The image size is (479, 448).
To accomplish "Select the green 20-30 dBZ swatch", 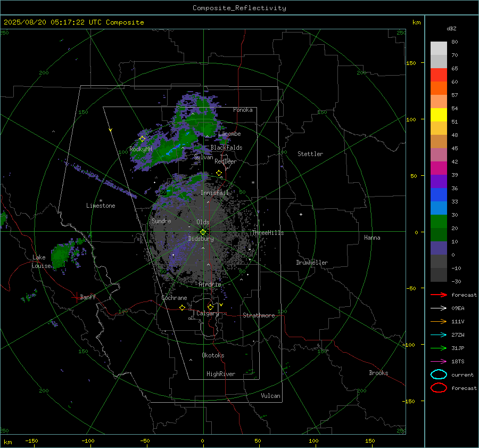I will tap(439, 222).
